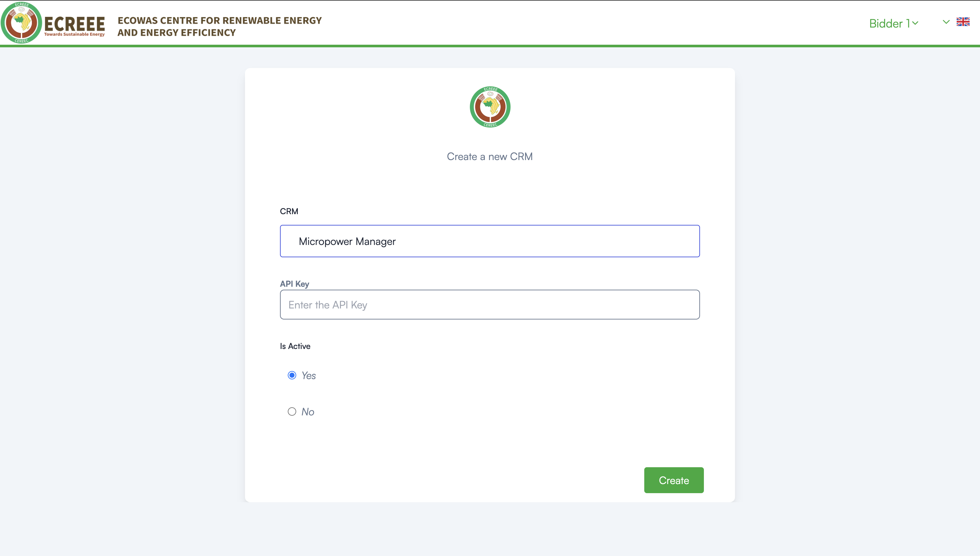
Task: Select the British flag to change language
Action: click(x=963, y=22)
